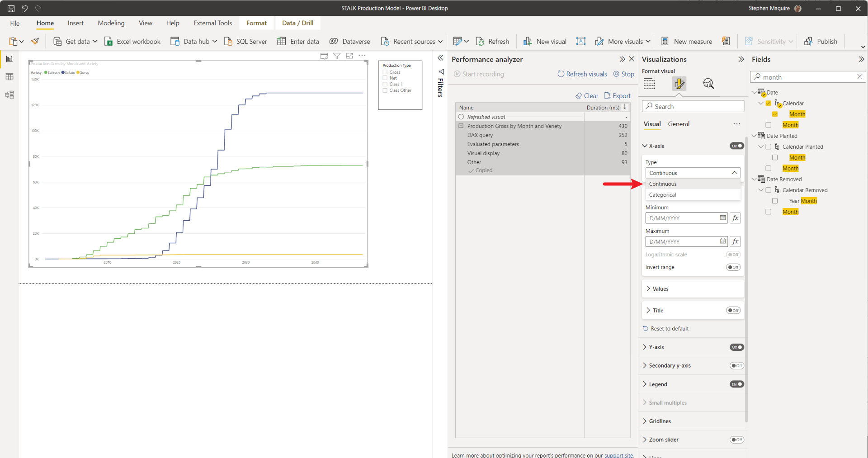
Task: Click the Save icon in title bar
Action: [x=11, y=8]
